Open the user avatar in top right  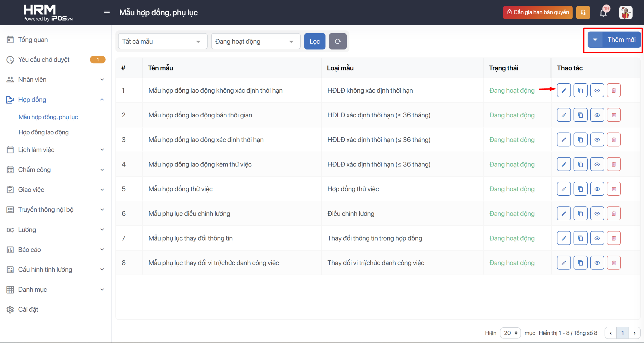pyautogui.click(x=625, y=13)
